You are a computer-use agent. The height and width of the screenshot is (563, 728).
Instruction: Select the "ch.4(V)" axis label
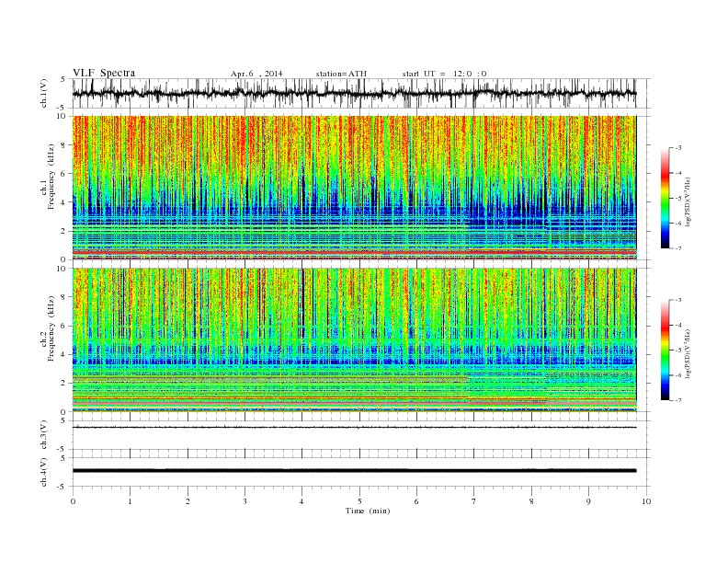click(44, 472)
